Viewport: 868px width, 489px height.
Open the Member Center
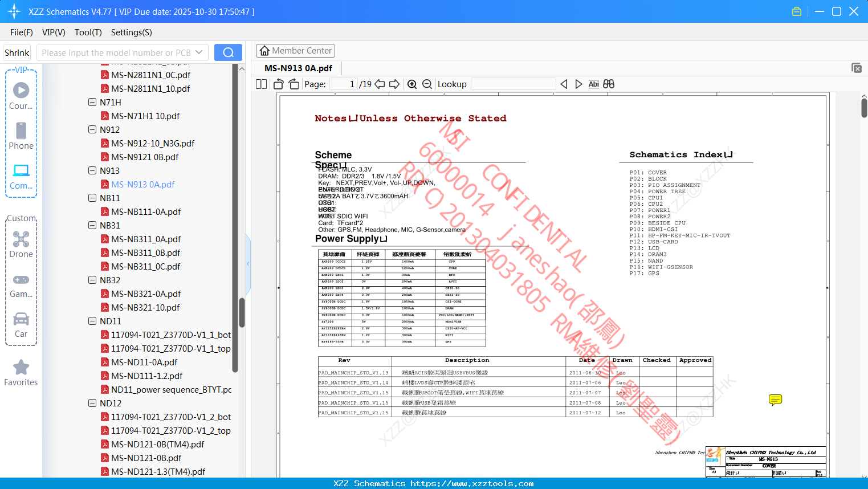[x=295, y=51]
